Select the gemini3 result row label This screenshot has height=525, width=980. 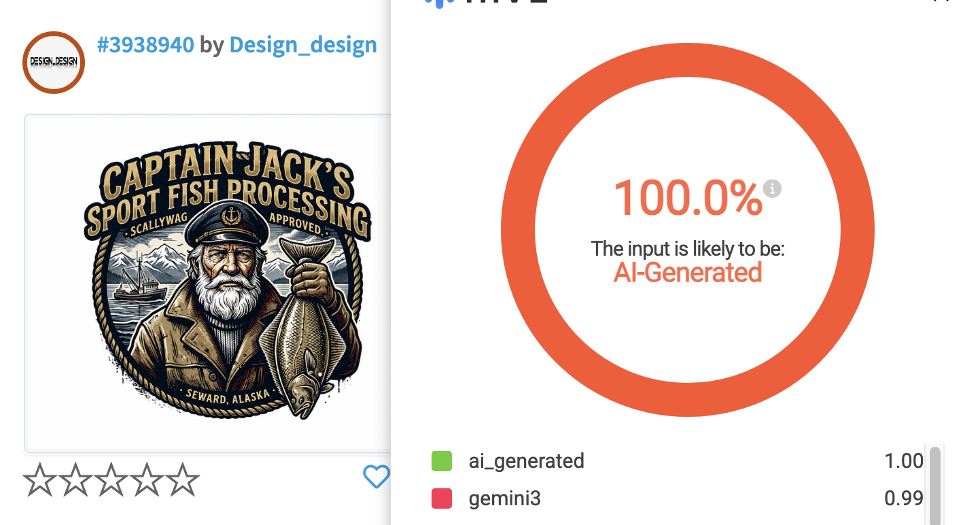coord(505,499)
